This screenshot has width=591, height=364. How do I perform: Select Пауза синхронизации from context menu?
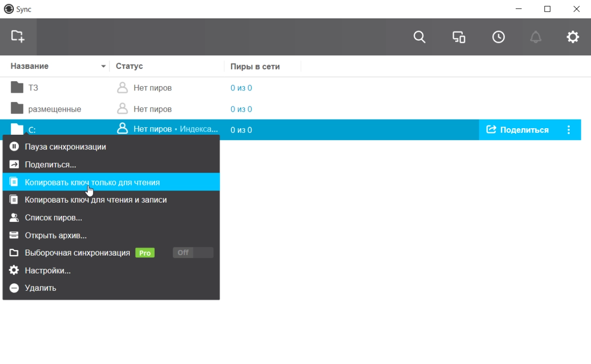tap(111, 147)
